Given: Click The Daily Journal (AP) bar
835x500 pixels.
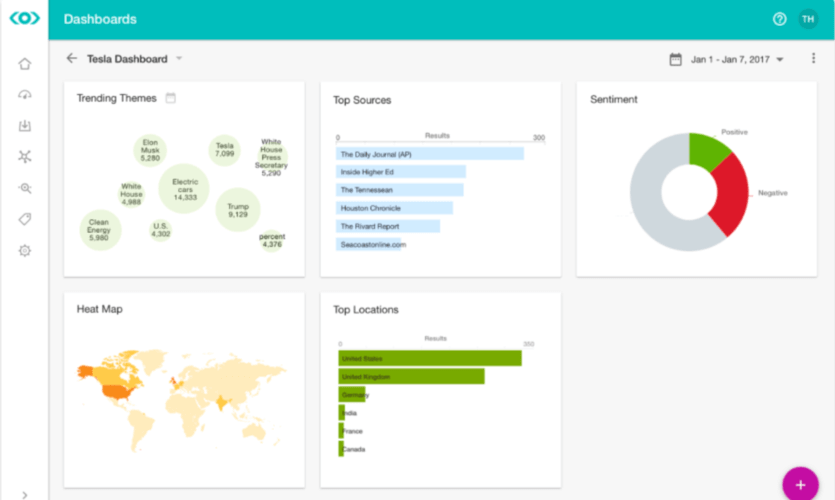Looking at the screenshot, I should pyautogui.click(x=430, y=154).
